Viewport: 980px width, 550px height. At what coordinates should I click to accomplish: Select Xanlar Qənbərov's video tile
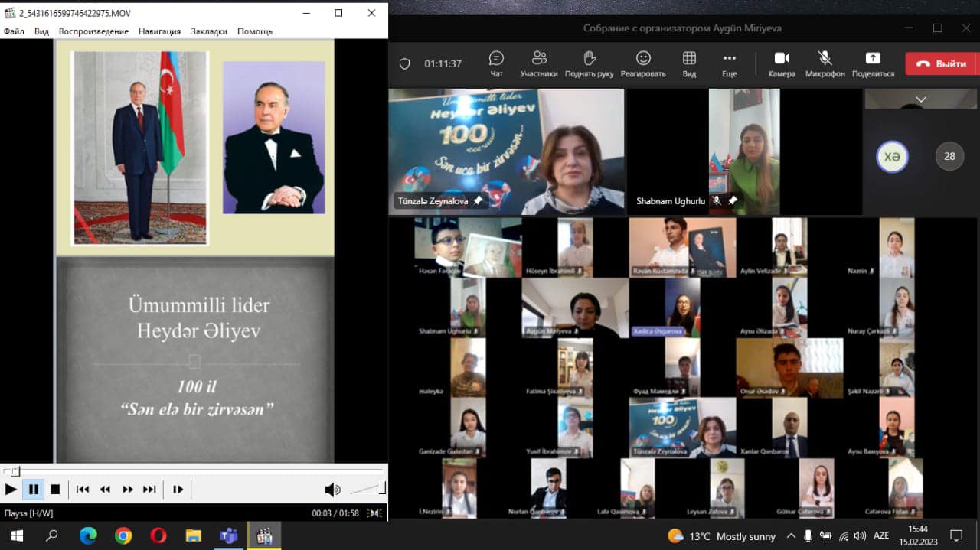[x=789, y=428]
